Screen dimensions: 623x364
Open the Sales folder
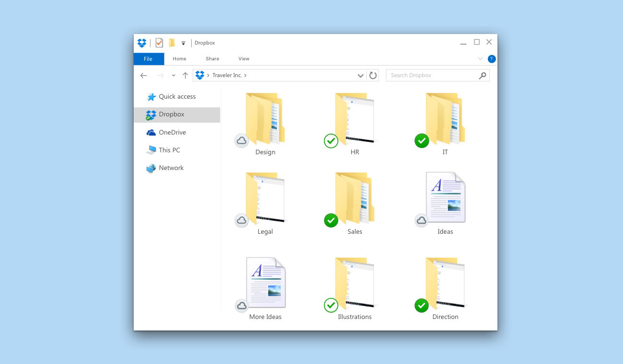click(x=355, y=199)
